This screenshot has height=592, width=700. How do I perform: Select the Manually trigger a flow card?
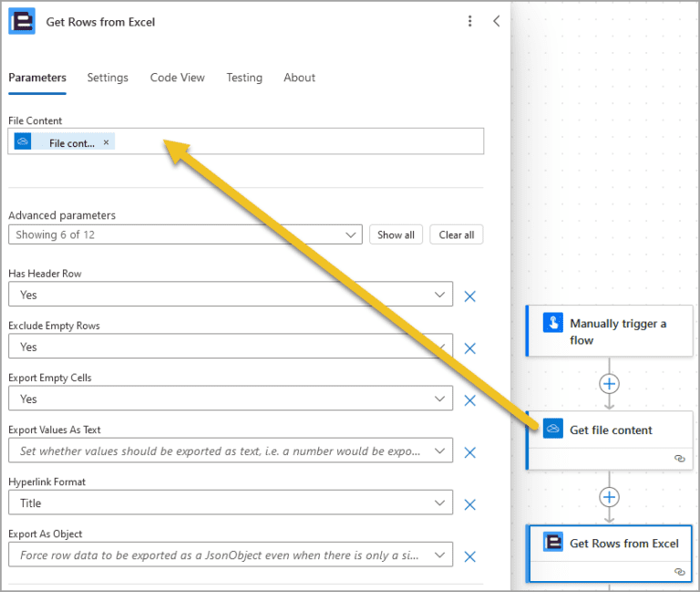click(610, 331)
